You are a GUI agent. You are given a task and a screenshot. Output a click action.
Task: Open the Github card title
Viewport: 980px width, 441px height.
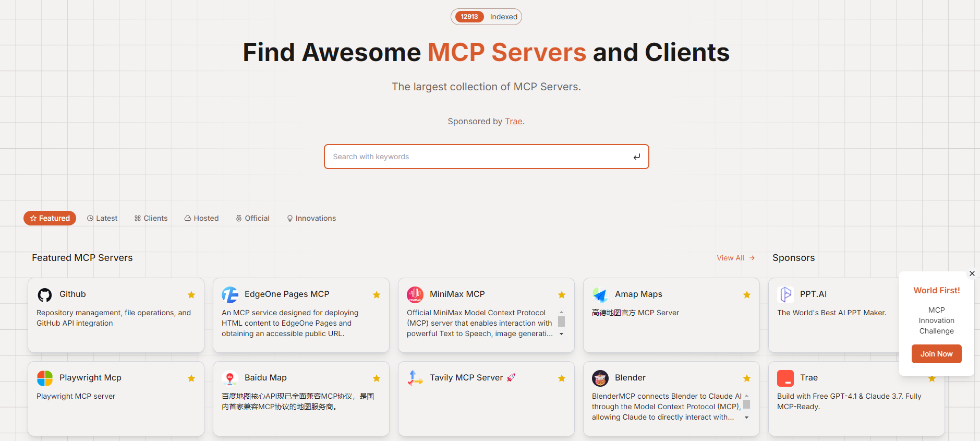pos(72,294)
